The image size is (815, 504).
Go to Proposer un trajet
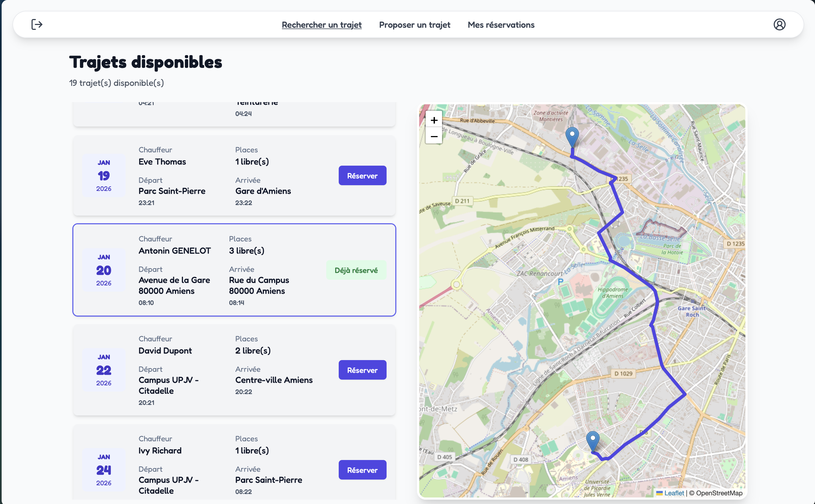point(414,25)
